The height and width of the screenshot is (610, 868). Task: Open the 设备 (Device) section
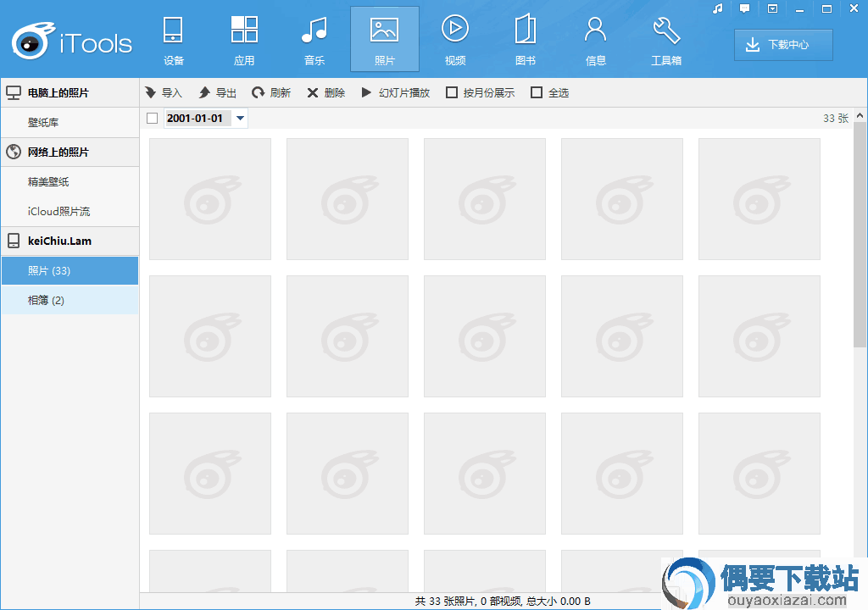173,40
